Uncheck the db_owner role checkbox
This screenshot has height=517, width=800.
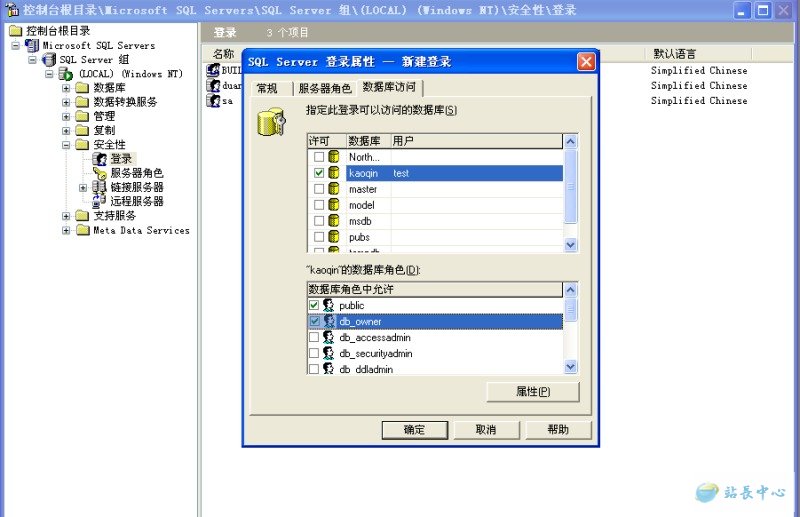coord(314,322)
